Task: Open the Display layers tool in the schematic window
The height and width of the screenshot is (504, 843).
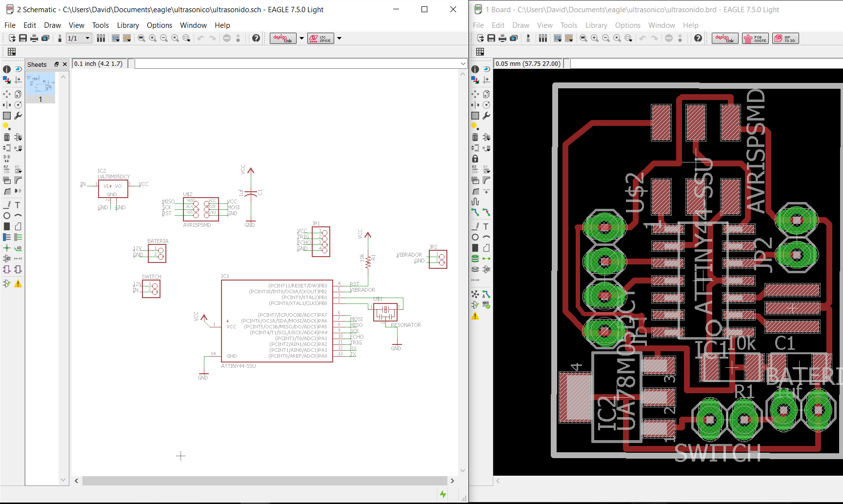Action: click(7, 80)
